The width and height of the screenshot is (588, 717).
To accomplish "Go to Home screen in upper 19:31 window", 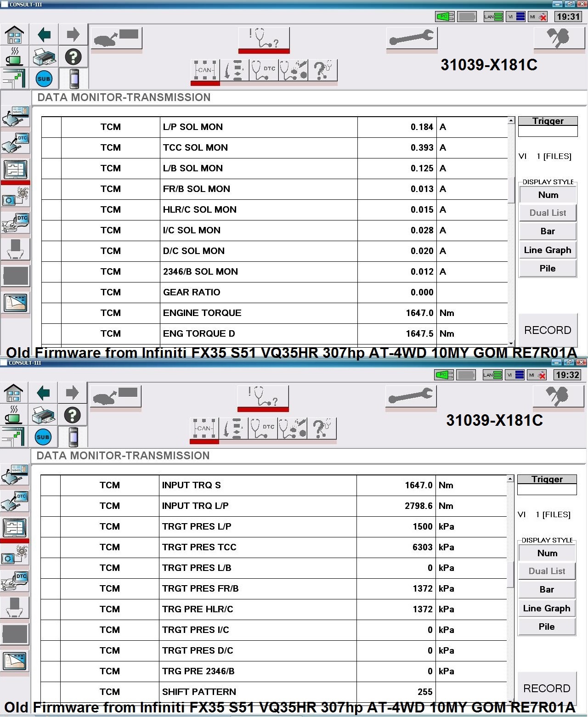I will pyautogui.click(x=14, y=34).
